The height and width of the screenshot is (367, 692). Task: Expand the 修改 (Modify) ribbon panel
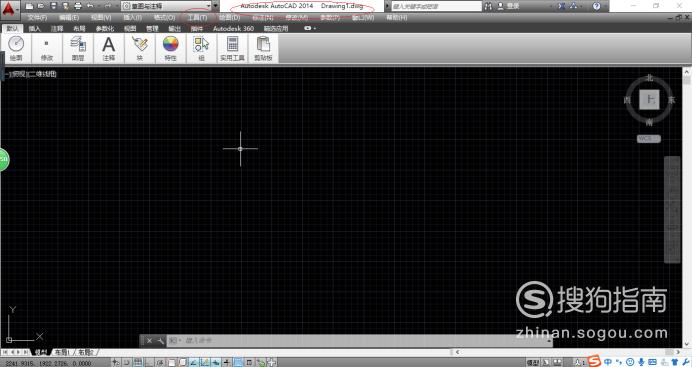click(47, 49)
